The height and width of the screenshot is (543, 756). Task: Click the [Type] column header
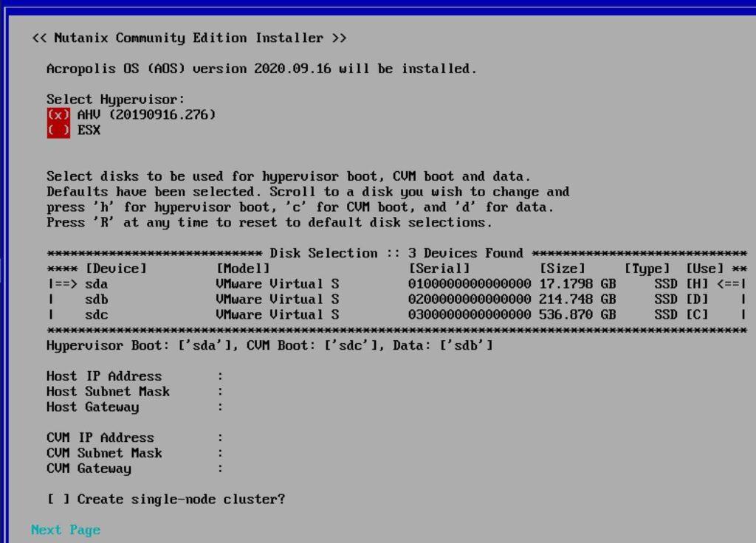click(647, 269)
